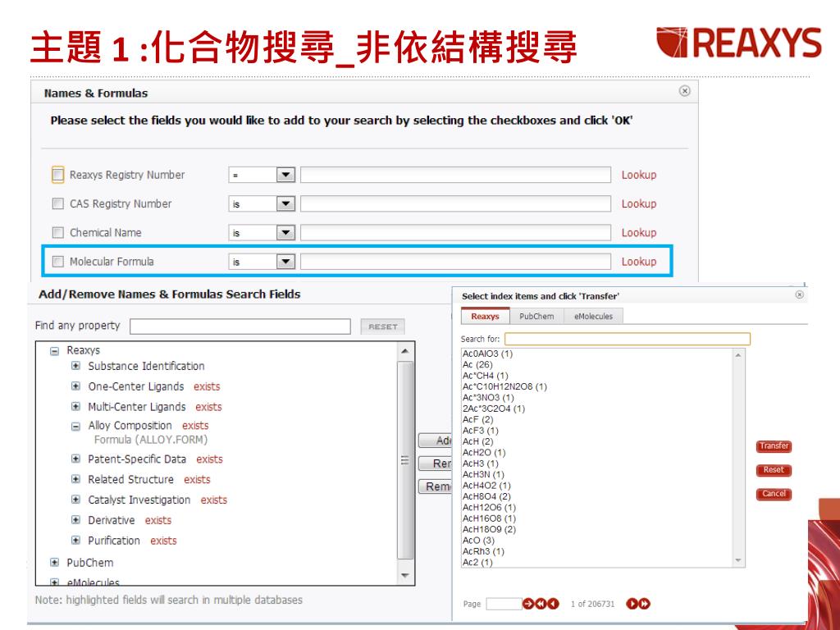Select the Molecular Formula checkbox

point(58,262)
